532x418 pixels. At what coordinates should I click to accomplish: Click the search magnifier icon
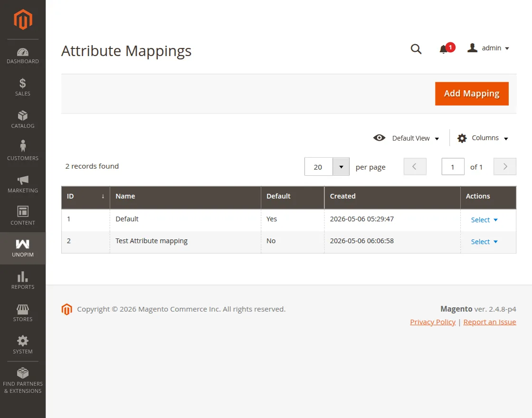[416, 49]
